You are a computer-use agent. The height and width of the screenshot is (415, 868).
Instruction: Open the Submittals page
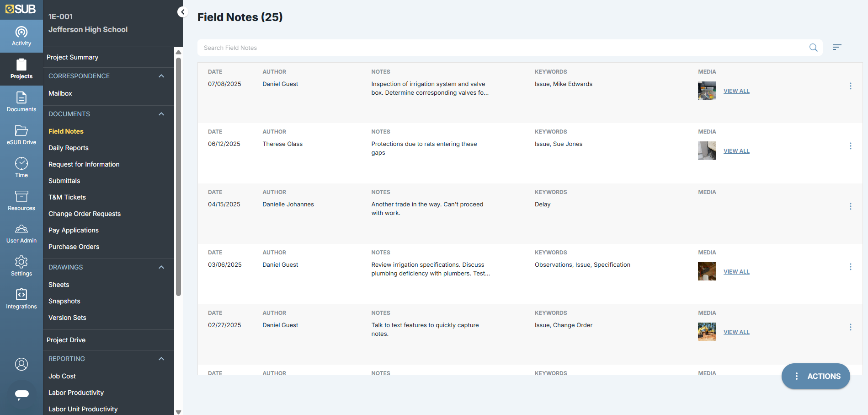[x=64, y=180]
